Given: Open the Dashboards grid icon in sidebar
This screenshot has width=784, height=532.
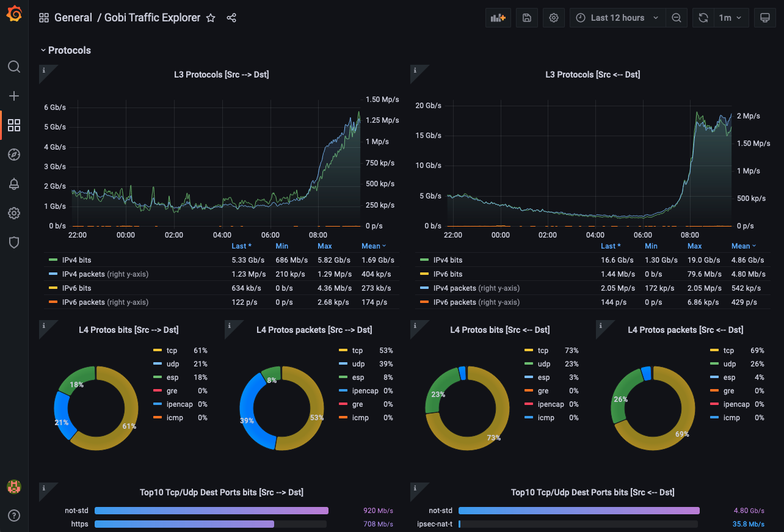Looking at the screenshot, I should pos(14,125).
